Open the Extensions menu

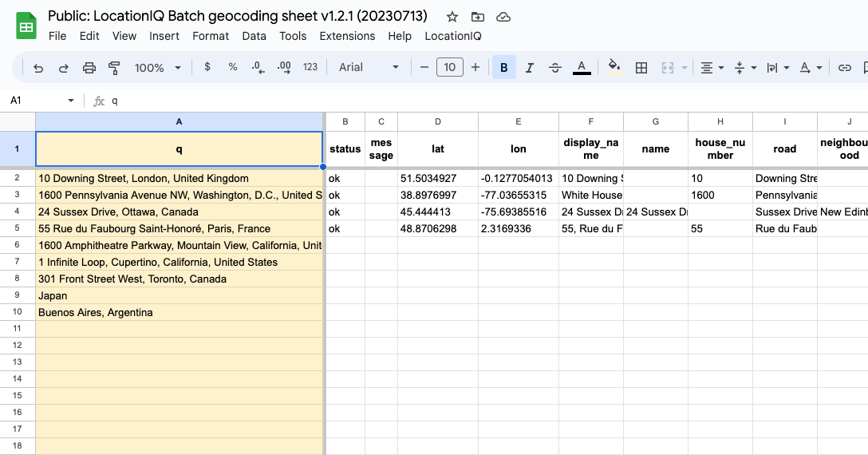click(347, 36)
